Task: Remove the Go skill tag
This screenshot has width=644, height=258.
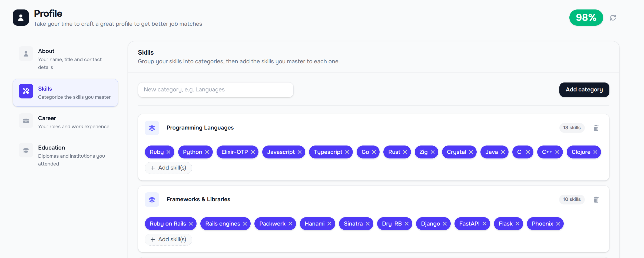Action: tap(374, 152)
